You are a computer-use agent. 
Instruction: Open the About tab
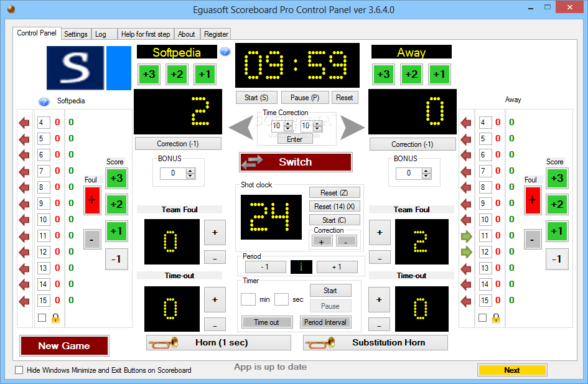187,34
